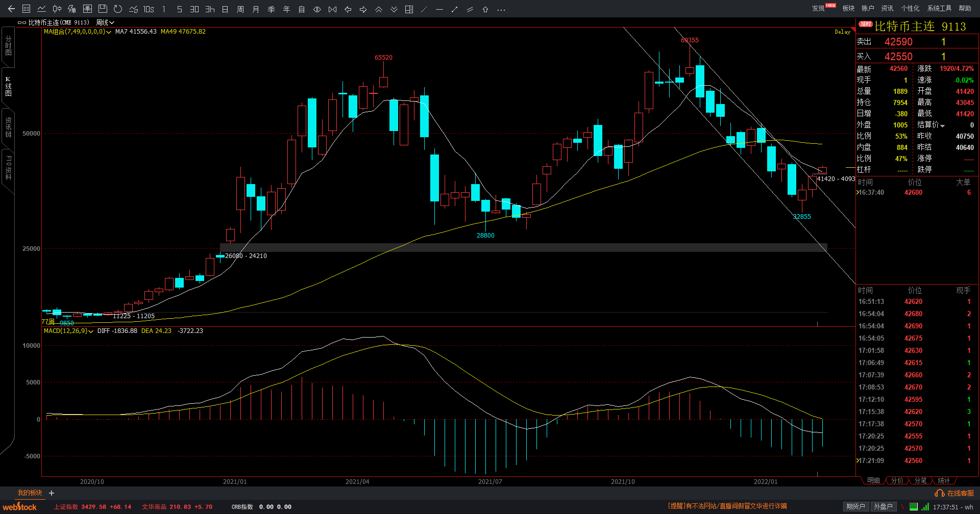980x514 pixels.
Task: Open the 系统工具 menu
Action: click(x=939, y=8)
